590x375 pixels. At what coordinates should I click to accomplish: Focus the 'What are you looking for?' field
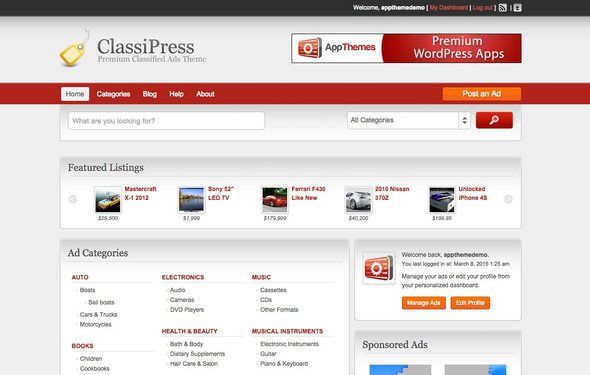pos(166,121)
